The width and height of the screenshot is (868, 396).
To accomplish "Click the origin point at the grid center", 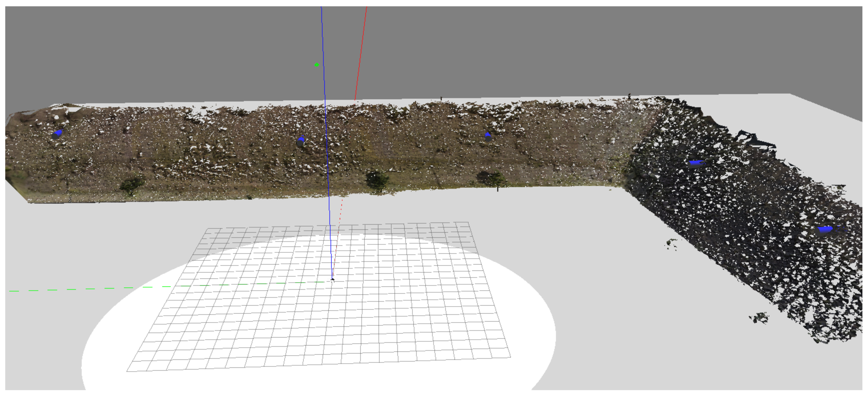I will [x=333, y=279].
